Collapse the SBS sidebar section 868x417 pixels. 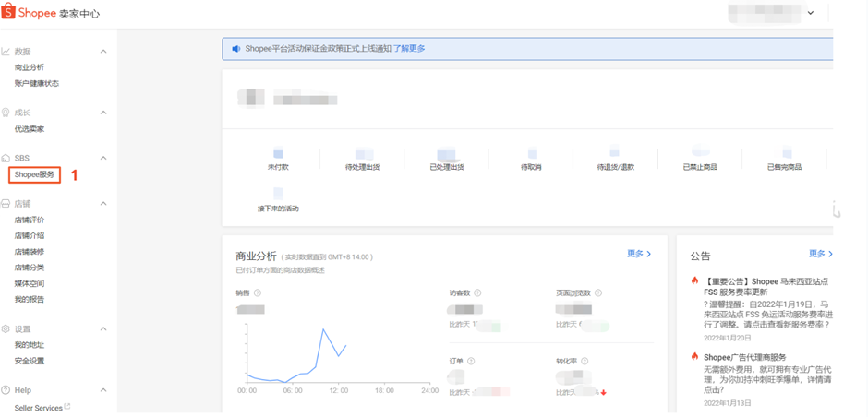click(103, 158)
